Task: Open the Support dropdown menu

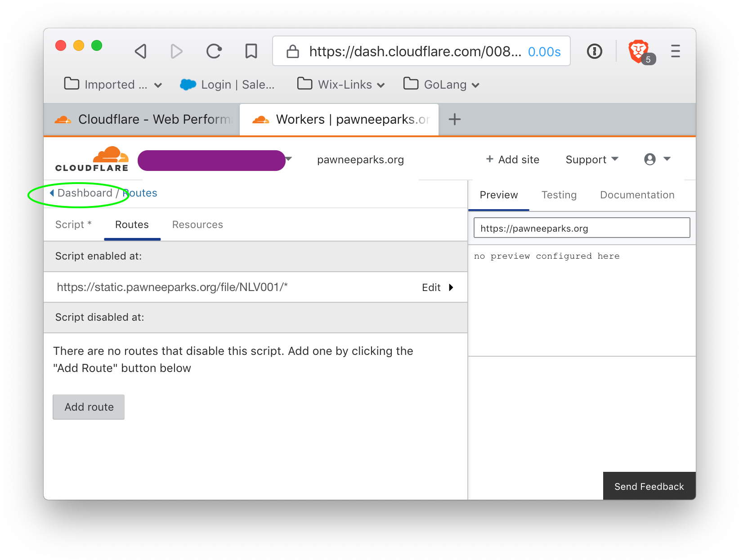Action: pyautogui.click(x=592, y=160)
